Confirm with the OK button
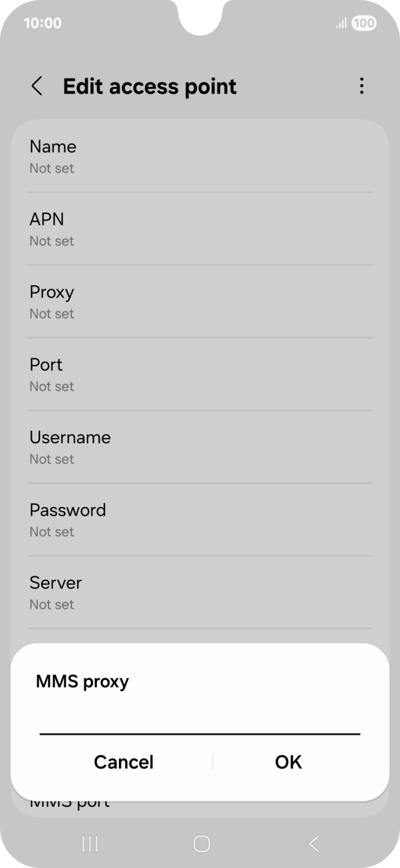The image size is (400, 868). coord(288,762)
